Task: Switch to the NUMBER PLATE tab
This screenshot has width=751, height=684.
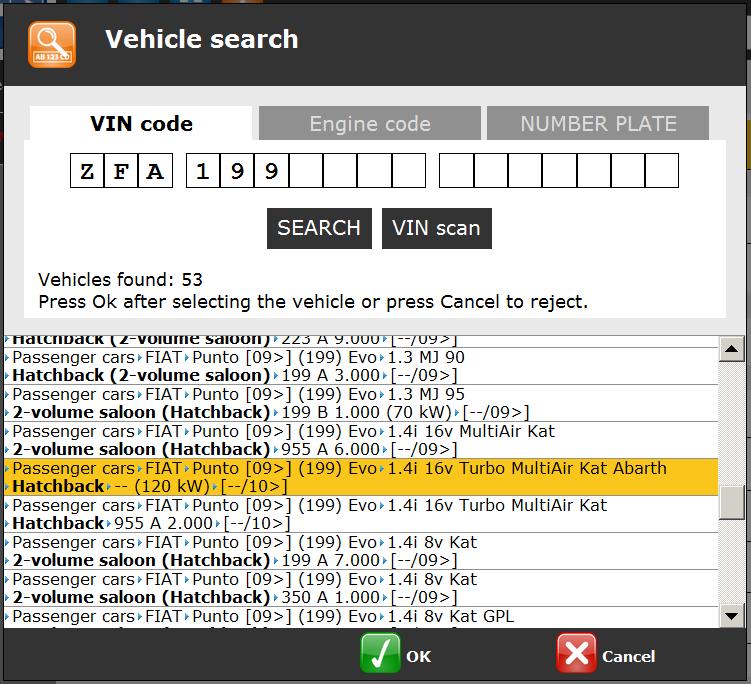Action: 598,123
